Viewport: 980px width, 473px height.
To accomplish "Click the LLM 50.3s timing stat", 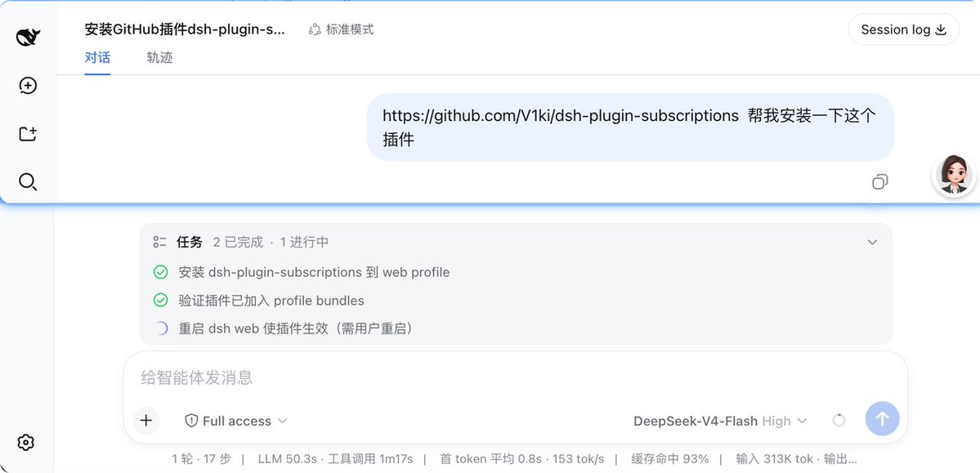I will 336,459.
